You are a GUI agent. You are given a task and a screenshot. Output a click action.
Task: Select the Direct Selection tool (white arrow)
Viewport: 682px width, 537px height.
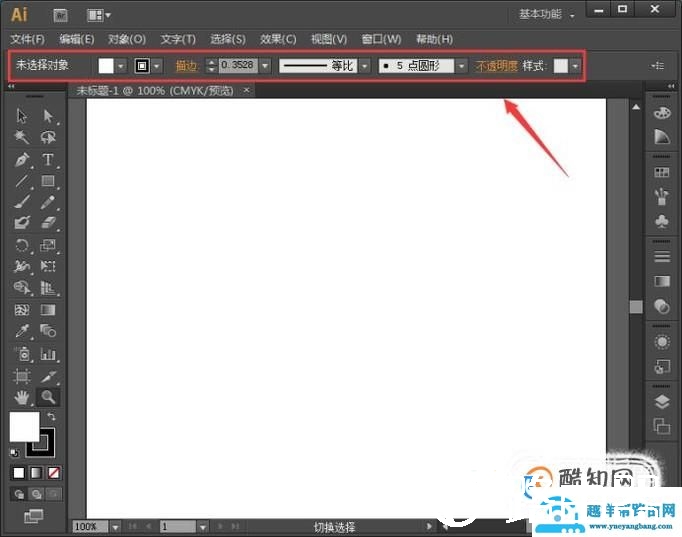pyautogui.click(x=48, y=116)
